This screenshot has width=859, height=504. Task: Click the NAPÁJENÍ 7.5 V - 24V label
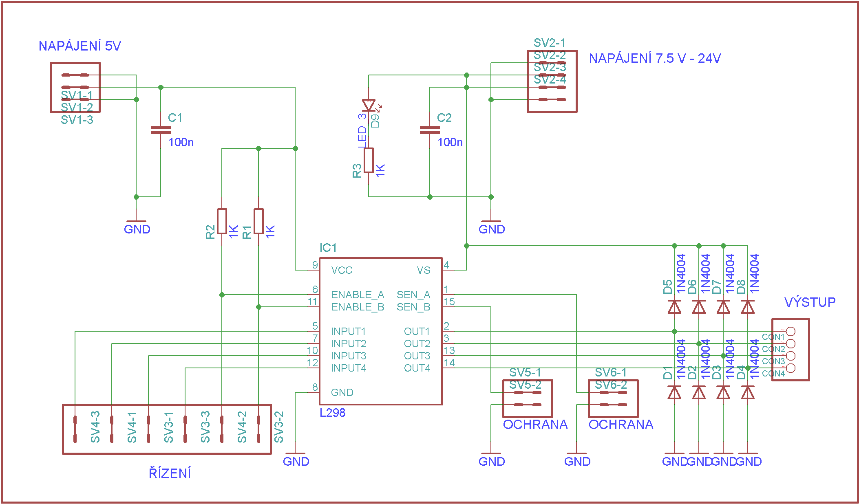[655, 58]
